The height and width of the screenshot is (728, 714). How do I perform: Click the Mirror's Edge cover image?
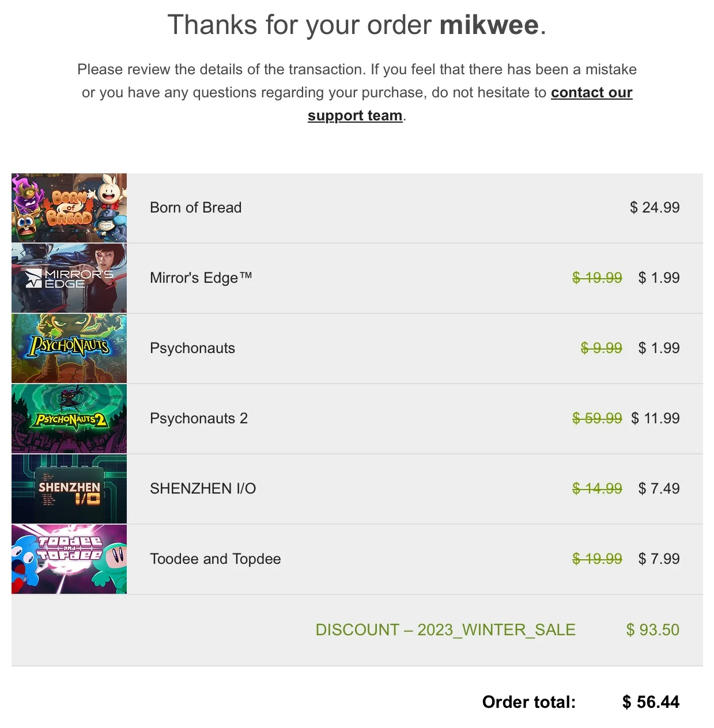[69, 278]
